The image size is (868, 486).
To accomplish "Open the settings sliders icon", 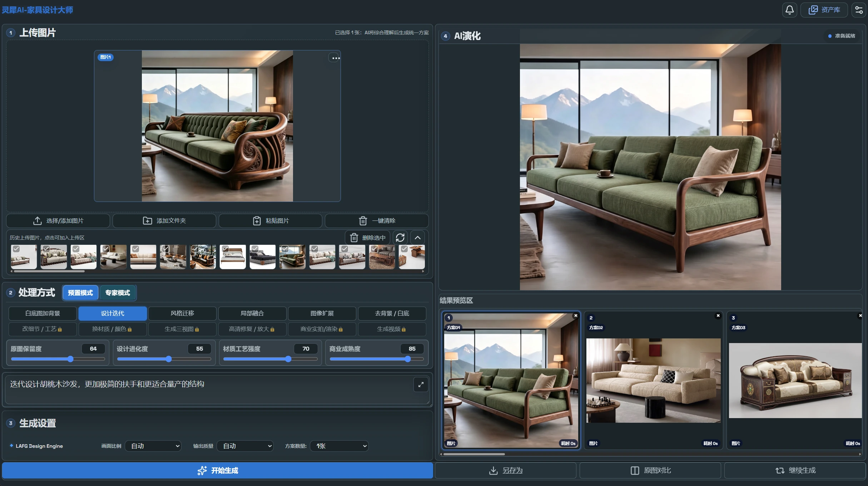I will point(859,10).
